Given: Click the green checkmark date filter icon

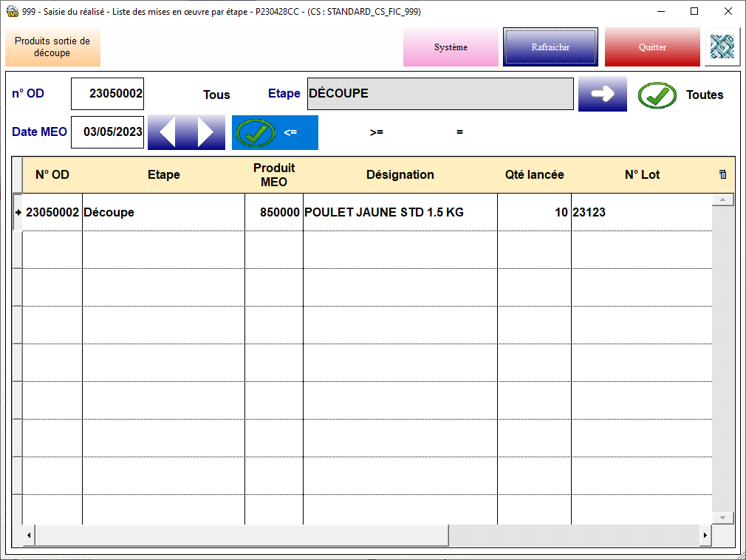Looking at the screenshot, I should [x=256, y=133].
